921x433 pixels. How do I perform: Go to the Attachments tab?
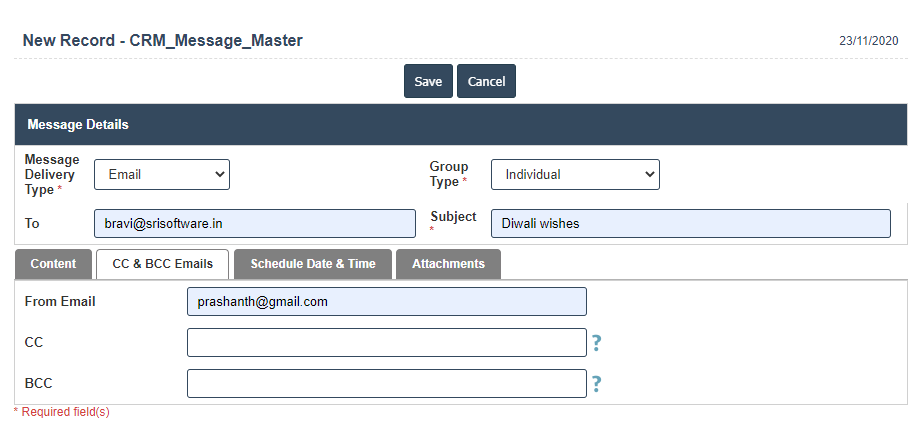click(x=448, y=264)
